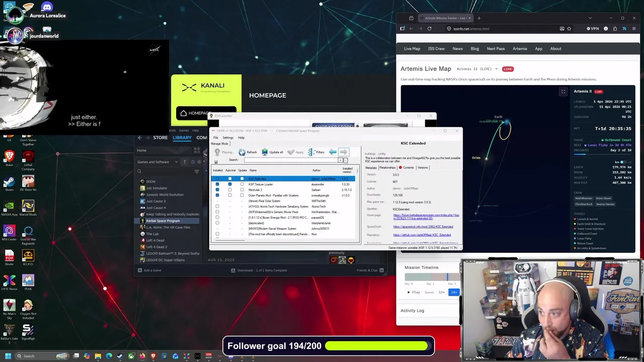Screen dimensions: 644x362
Task: Open Marvel Rivals desktop shortcut
Action: click(x=28, y=209)
